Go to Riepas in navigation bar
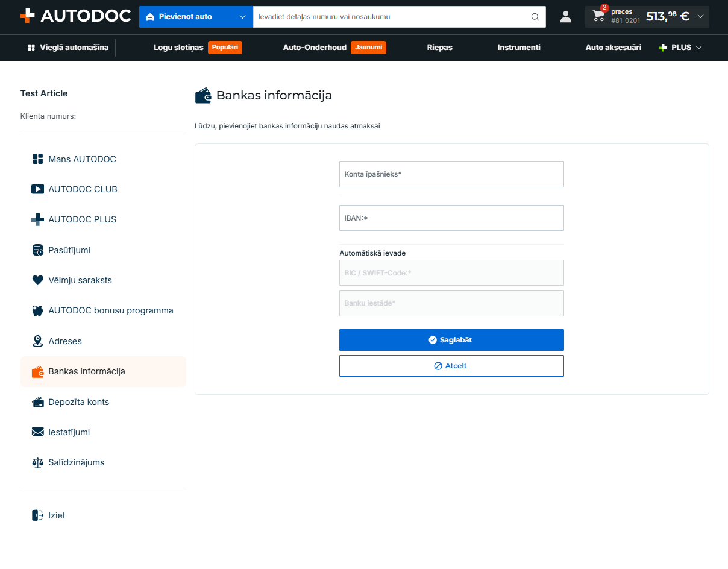The height and width of the screenshot is (569, 728). coord(440,48)
